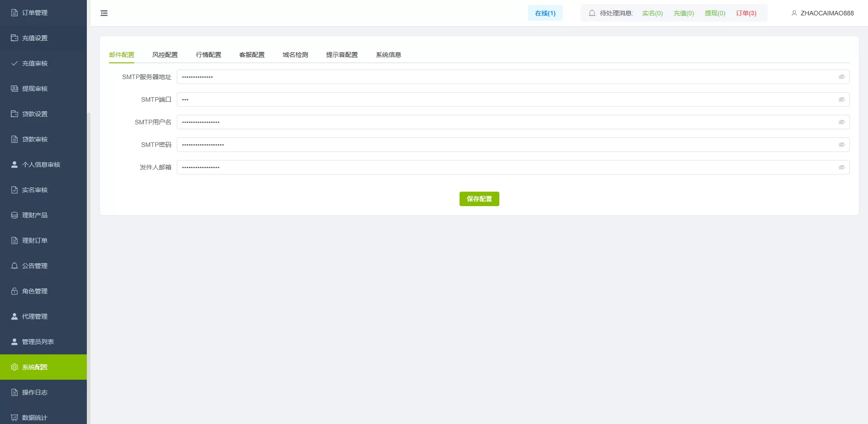Click the hamburger menu collapse icon
Image resolution: width=868 pixels, height=424 pixels.
coord(104,13)
